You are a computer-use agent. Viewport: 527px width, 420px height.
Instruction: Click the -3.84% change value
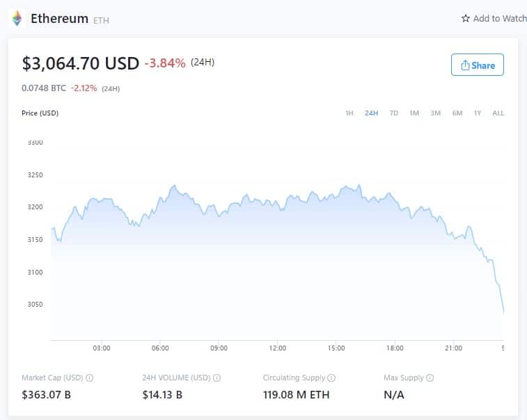click(165, 63)
